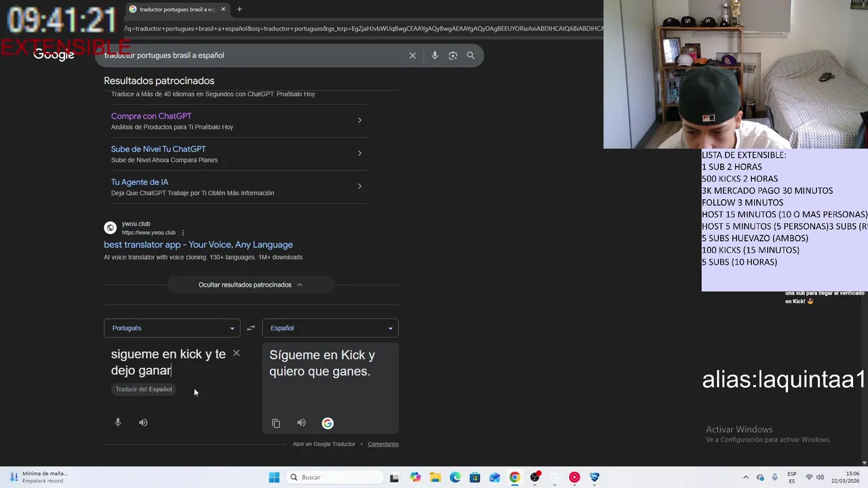Open Task View in the taskbar
Screen dimensions: 868x488
tap(395, 477)
